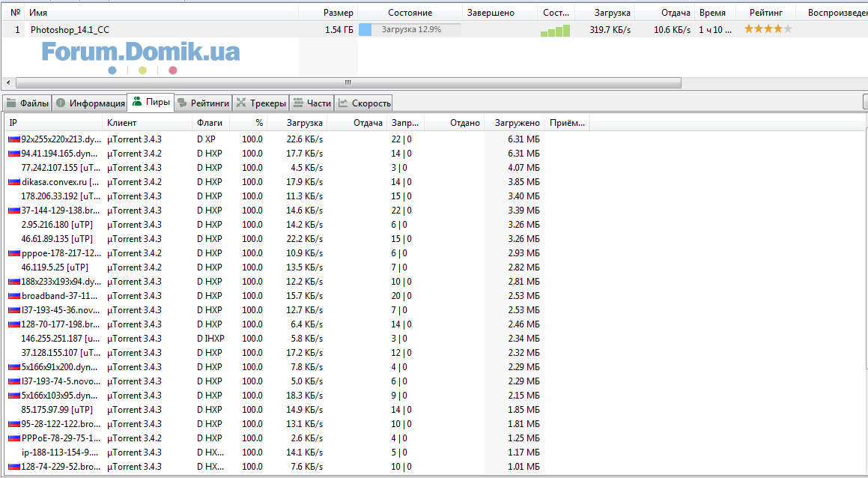Select peer 85.175.97.99 [uTP]
Screen dimensions: 868x478
57,410
